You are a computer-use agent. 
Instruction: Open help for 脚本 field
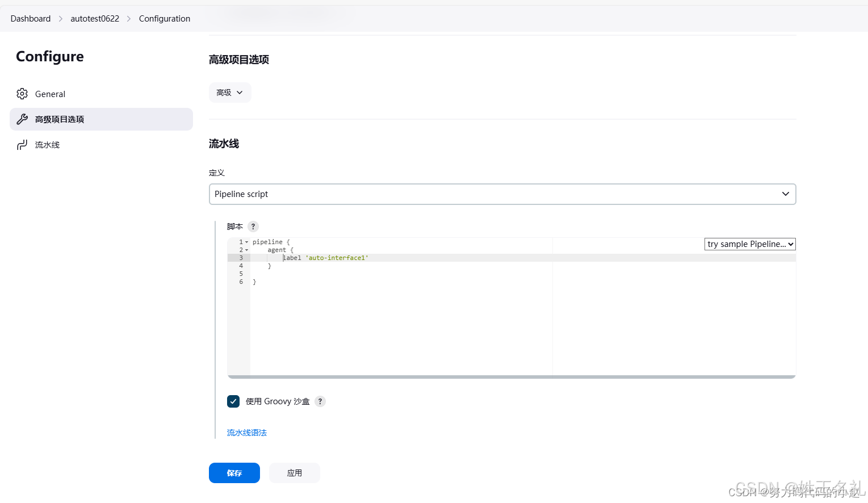253,227
